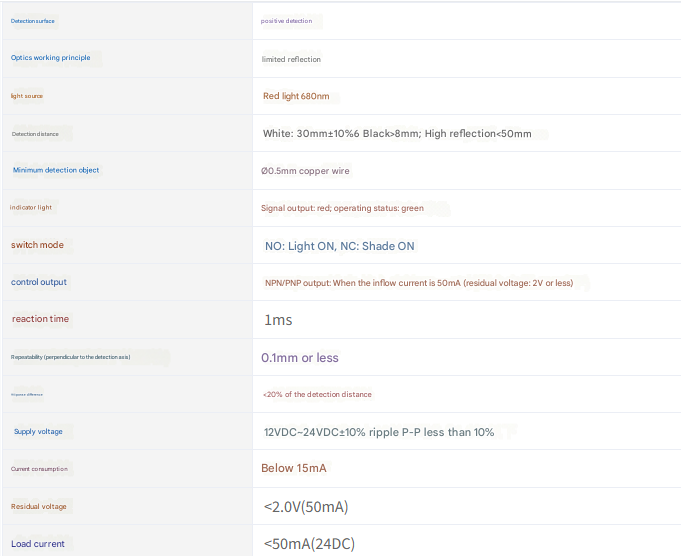This screenshot has height=556, width=681.
Task: Click the 'indicator light' row label
Action: pos(31,207)
